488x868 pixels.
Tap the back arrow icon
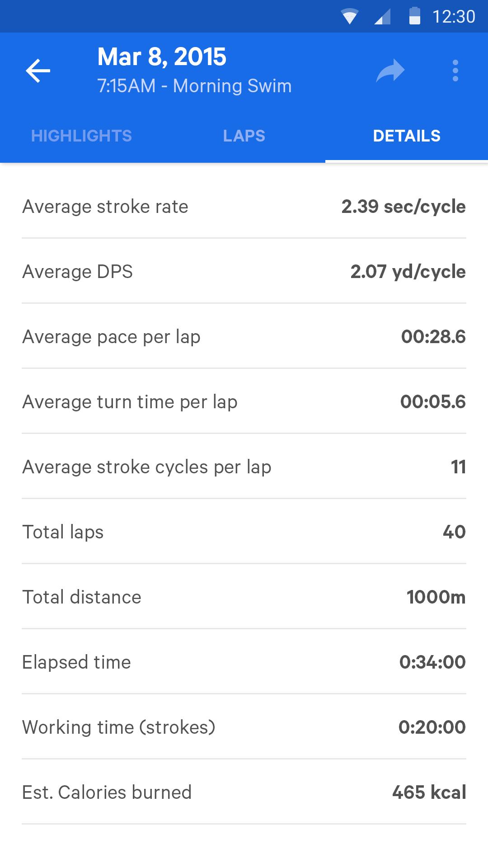(38, 71)
